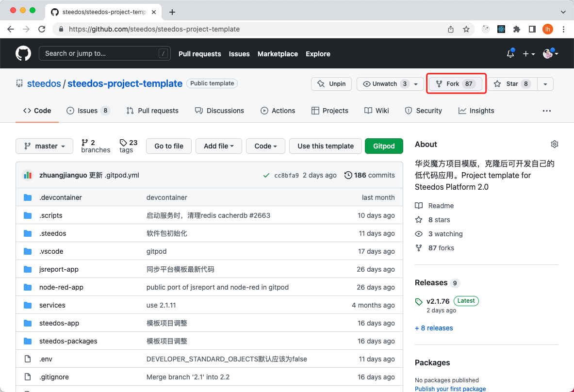
Task: Open the master branch dropdown
Action: pyautogui.click(x=44, y=146)
